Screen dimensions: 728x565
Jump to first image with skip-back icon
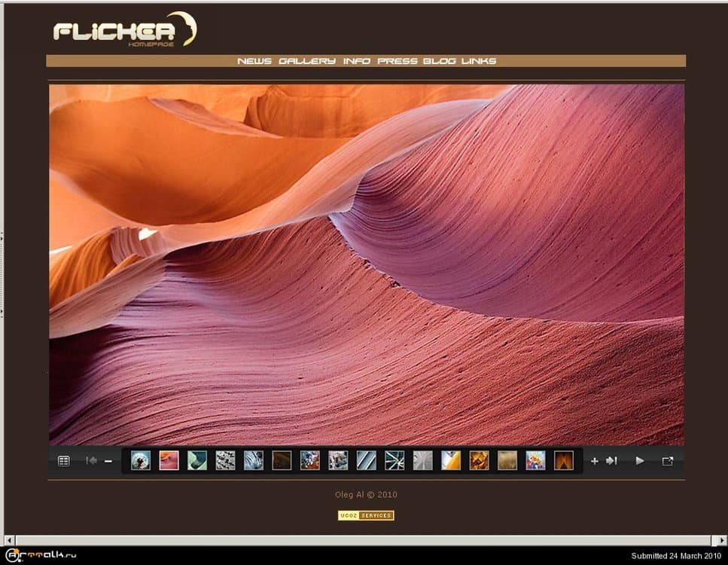point(91,461)
